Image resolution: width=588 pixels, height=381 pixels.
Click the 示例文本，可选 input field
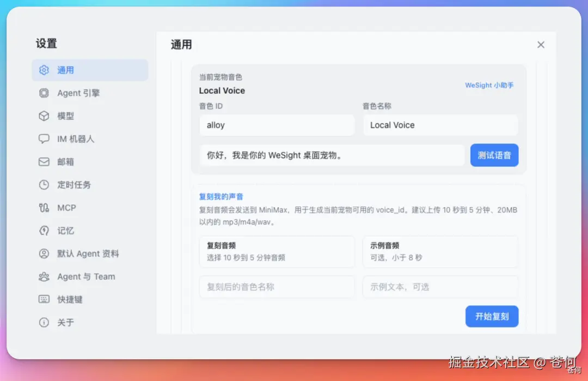440,287
